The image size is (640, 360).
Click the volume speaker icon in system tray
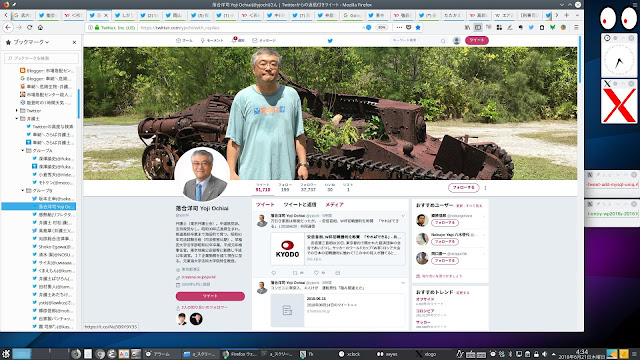(544, 354)
